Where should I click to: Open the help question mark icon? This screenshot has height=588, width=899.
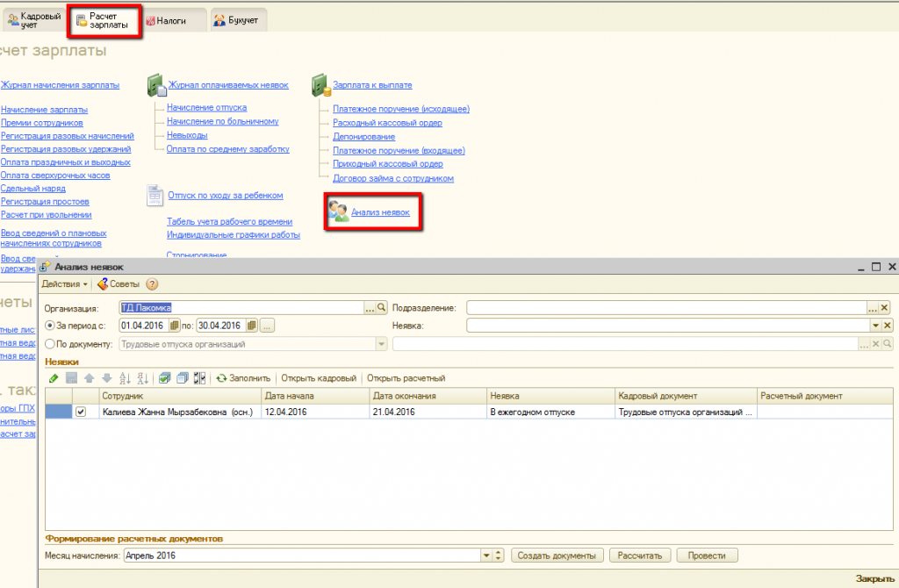pyautogui.click(x=152, y=284)
